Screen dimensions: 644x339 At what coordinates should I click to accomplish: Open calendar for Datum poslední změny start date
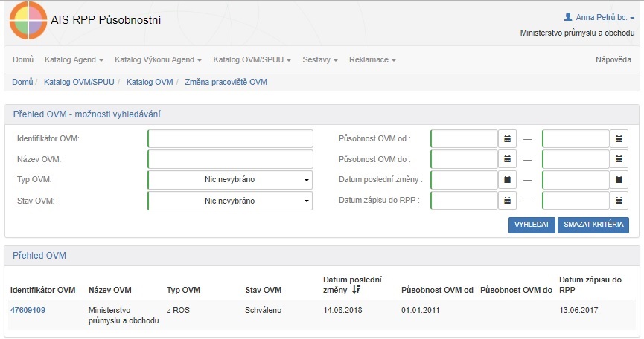point(508,180)
